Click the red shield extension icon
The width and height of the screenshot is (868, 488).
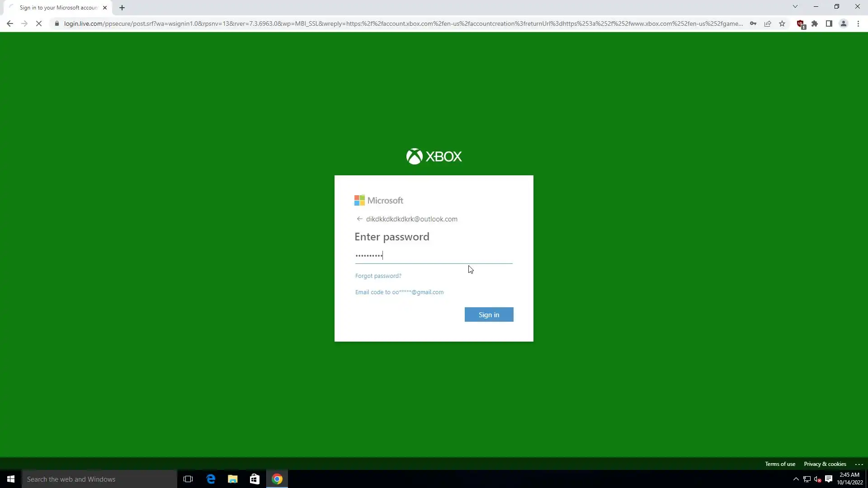[800, 23]
